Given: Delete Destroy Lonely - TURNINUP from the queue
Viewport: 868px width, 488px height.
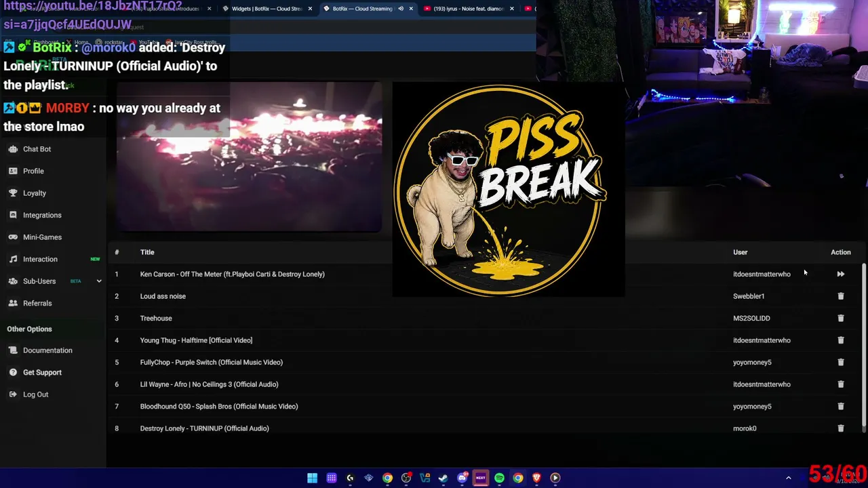Looking at the screenshot, I should coord(840,428).
